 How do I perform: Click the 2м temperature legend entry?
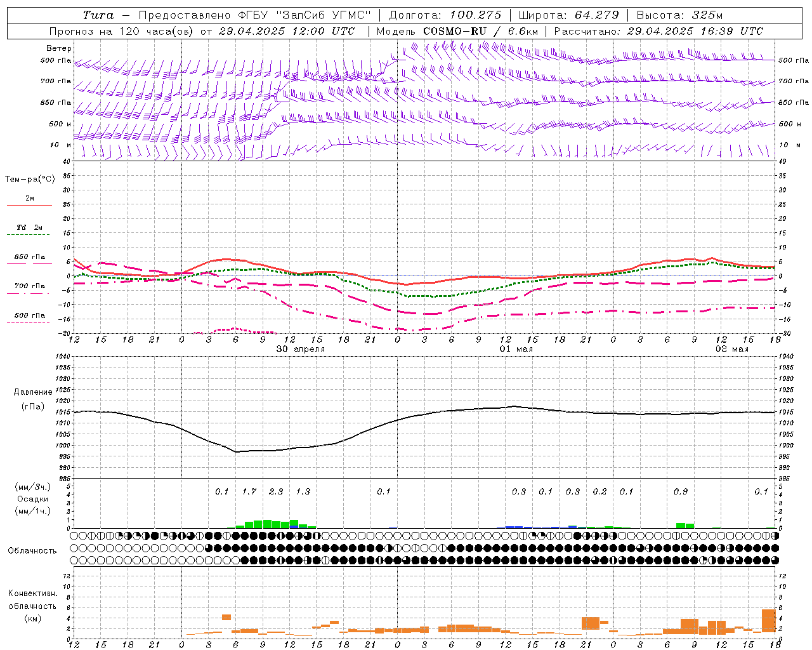(30, 198)
